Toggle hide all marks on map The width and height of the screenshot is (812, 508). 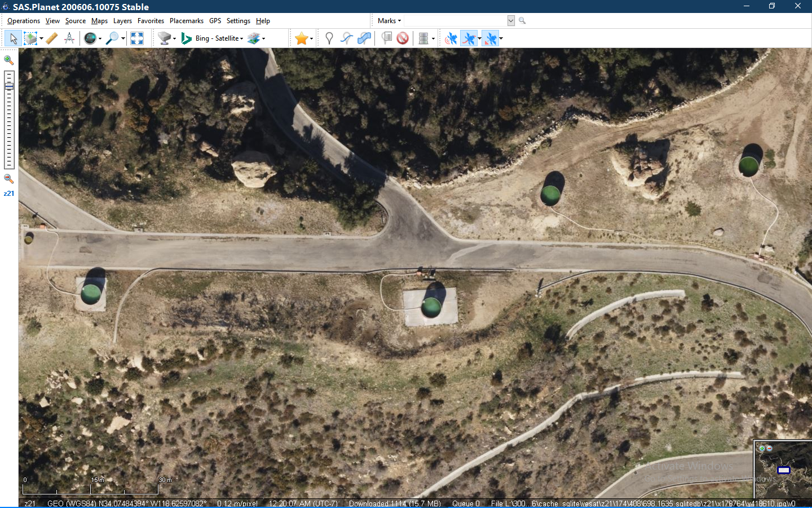coord(403,38)
